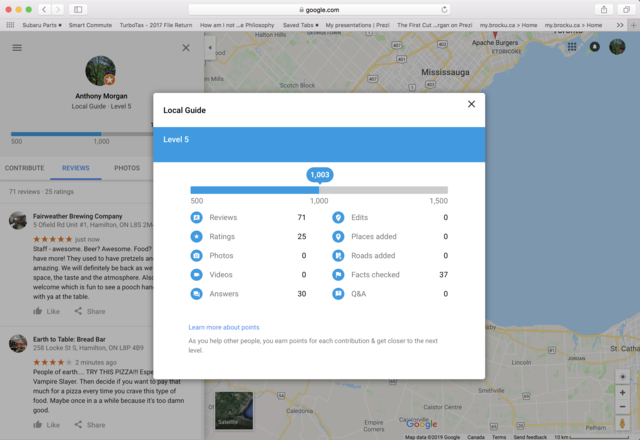This screenshot has height=440, width=640.
Task: Click Fairweather Brewing reviewer thumbnail
Action: pyautogui.click(x=18, y=220)
